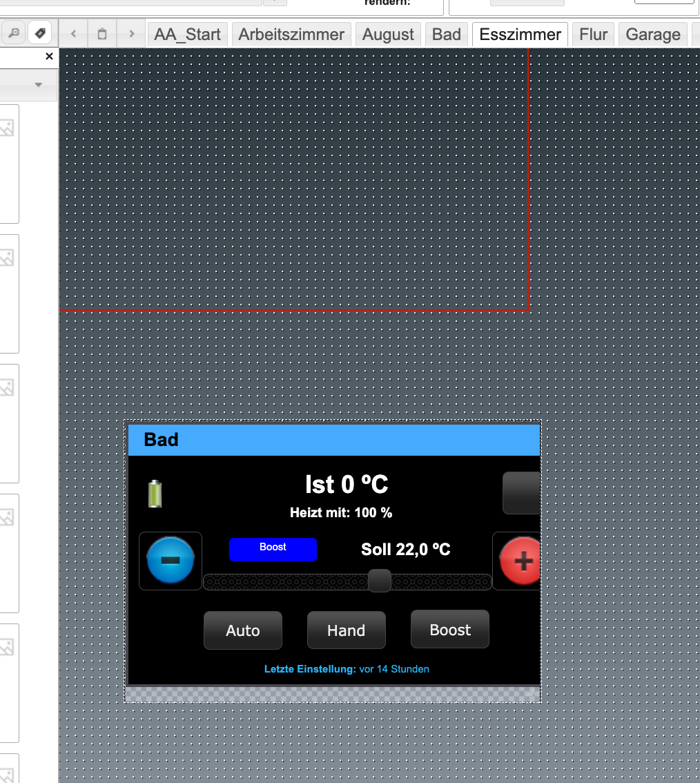Click the Bad widget header title

(161, 440)
